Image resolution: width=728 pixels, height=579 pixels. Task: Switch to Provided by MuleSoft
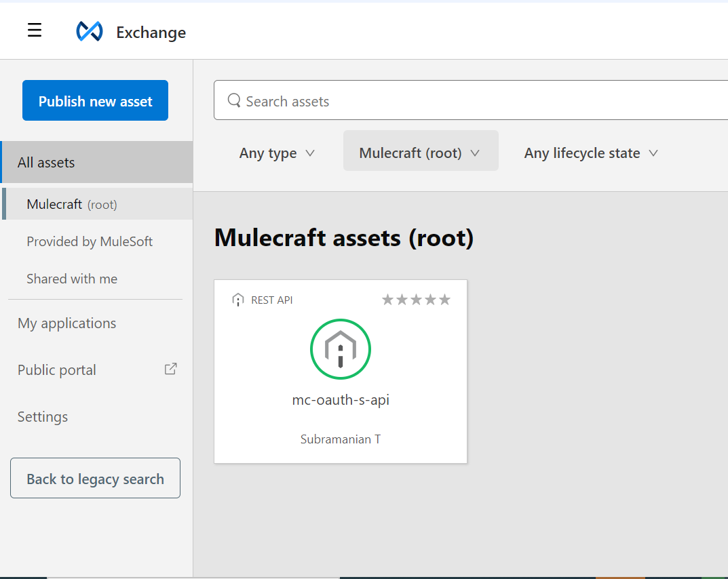pyautogui.click(x=89, y=241)
